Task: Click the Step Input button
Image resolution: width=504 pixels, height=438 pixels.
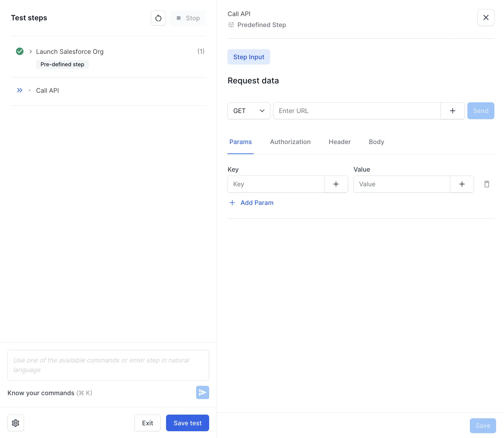Action: [x=249, y=57]
